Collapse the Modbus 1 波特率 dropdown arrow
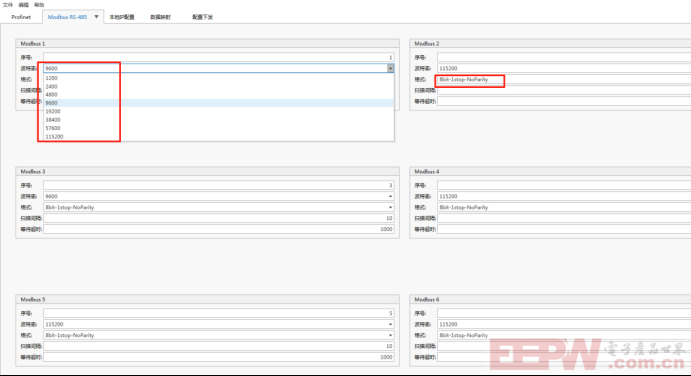This screenshot has width=691, height=376. pos(390,68)
